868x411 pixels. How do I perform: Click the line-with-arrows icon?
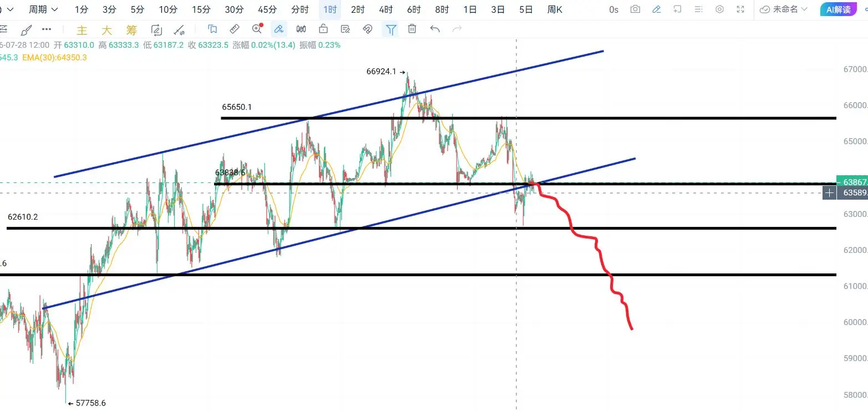[179, 30]
